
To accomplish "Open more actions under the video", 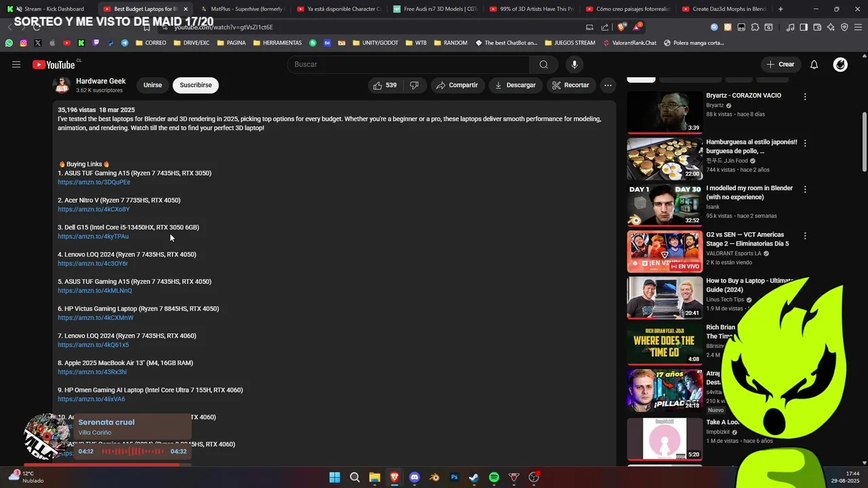I will pos(608,85).
